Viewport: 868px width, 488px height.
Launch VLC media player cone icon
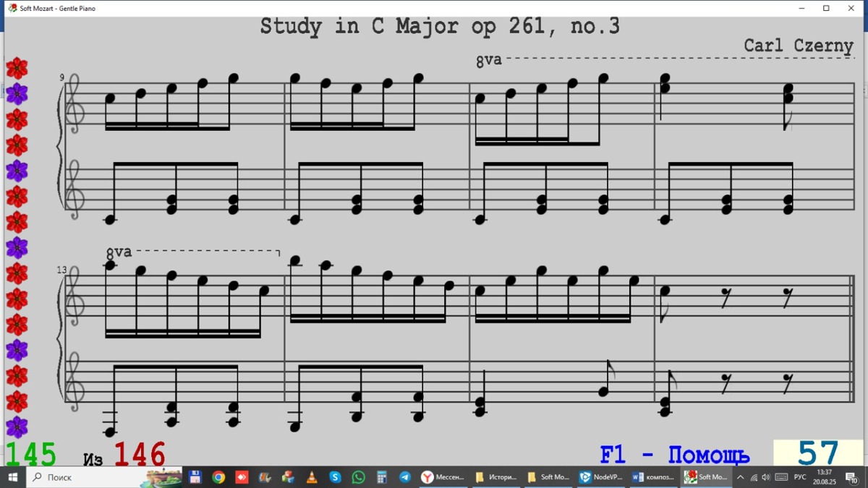point(312,477)
